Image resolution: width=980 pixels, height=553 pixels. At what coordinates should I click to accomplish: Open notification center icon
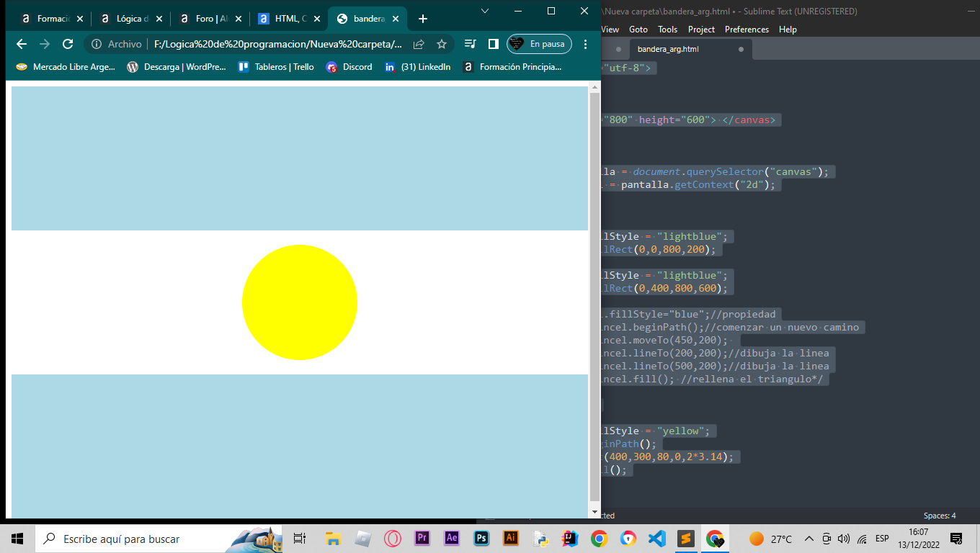point(956,539)
